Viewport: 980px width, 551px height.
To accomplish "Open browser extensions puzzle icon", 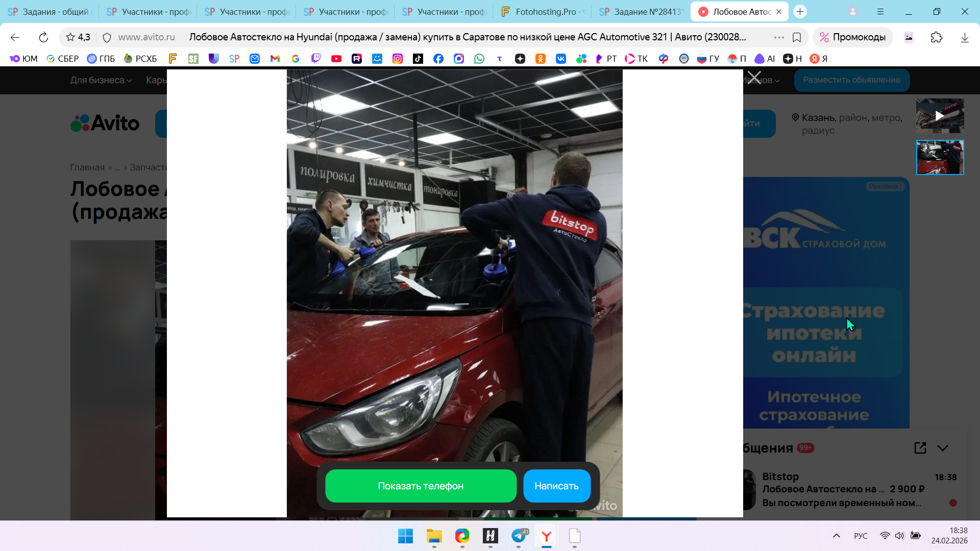I will tap(936, 37).
